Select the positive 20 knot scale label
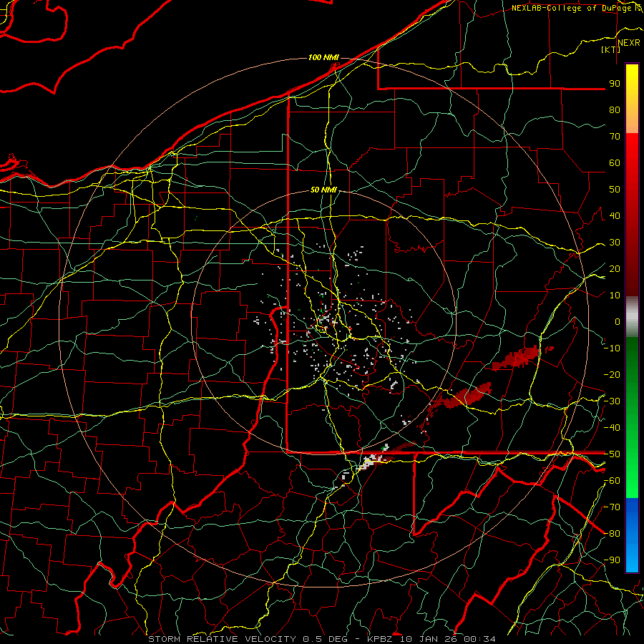The image size is (644, 644). tap(615, 268)
